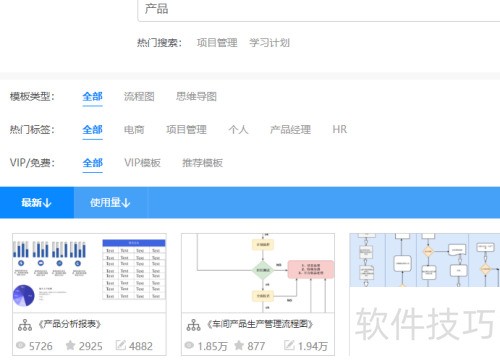Filter by HR tag
This screenshot has height=361, width=500.
340,129
